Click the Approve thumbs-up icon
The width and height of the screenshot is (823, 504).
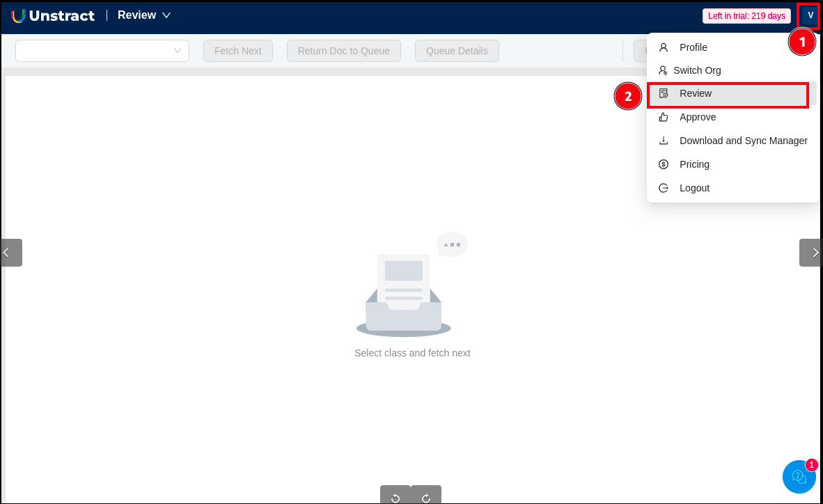click(664, 117)
